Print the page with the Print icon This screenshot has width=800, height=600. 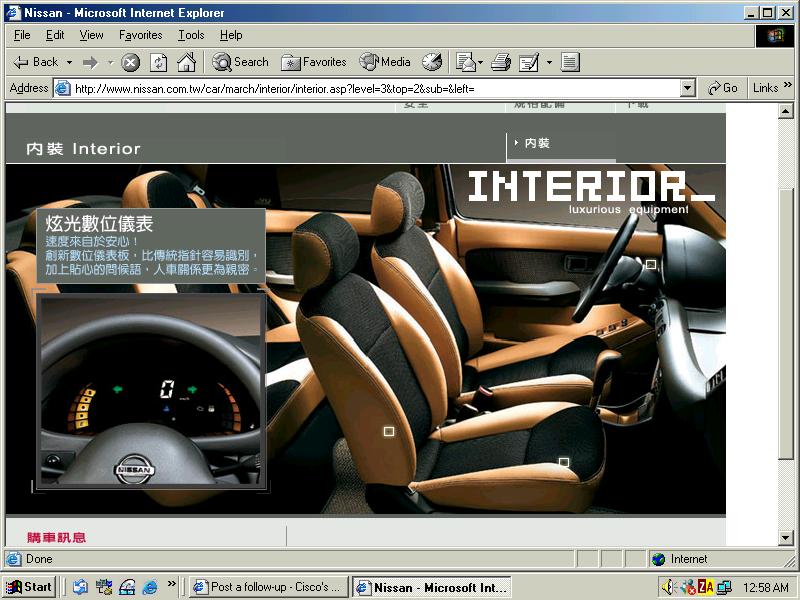coord(501,62)
